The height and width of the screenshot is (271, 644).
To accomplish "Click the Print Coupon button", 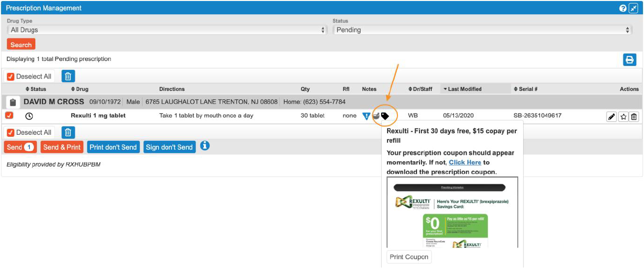I will [409, 257].
